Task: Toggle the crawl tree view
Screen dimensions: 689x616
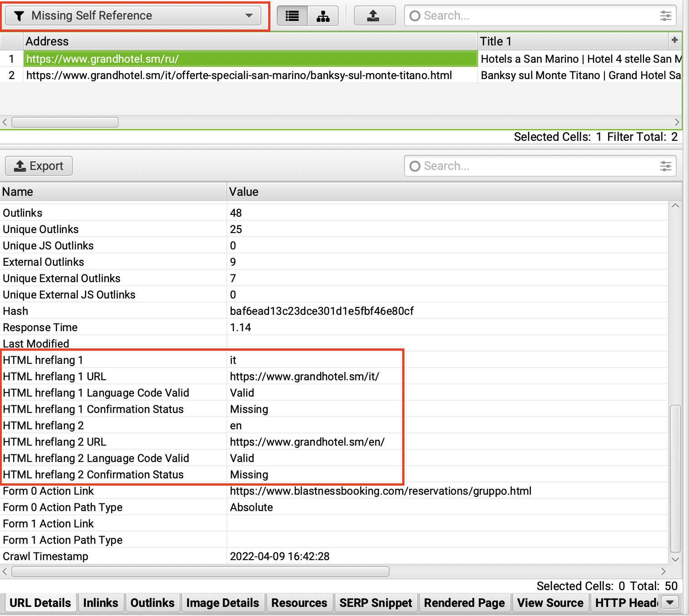Action: [x=323, y=15]
